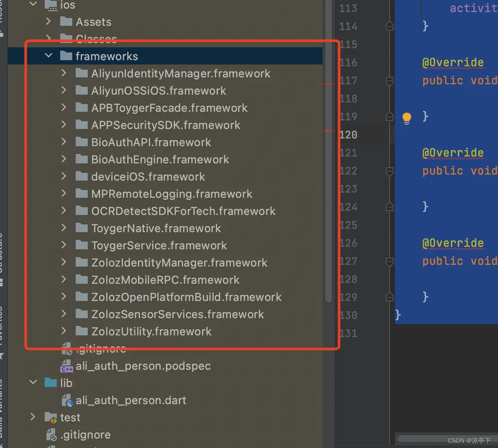Viewport: 498px width, 448px height.
Task: Click line number 120 in gutter
Action: (348, 135)
